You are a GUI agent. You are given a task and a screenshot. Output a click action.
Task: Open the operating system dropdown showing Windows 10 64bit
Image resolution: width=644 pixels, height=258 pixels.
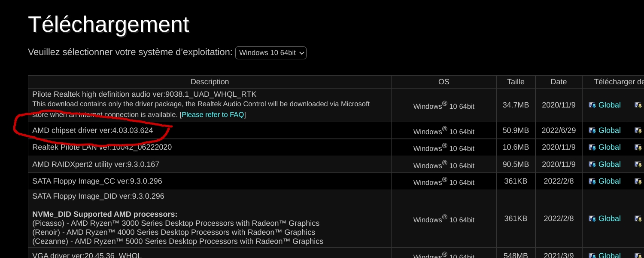click(270, 53)
